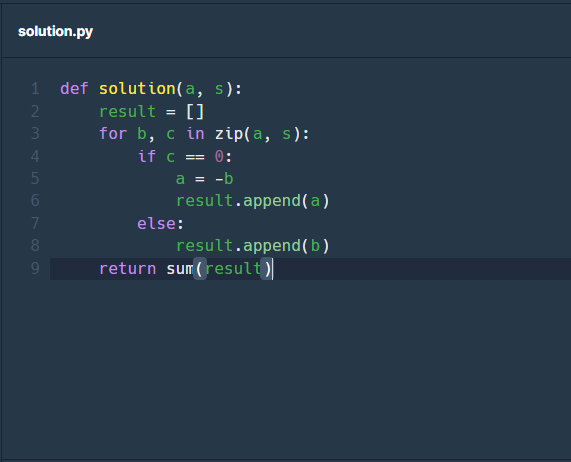Viewport: 571px width, 462px height.
Task: Click the '==' operator on line 4
Action: 195,157
